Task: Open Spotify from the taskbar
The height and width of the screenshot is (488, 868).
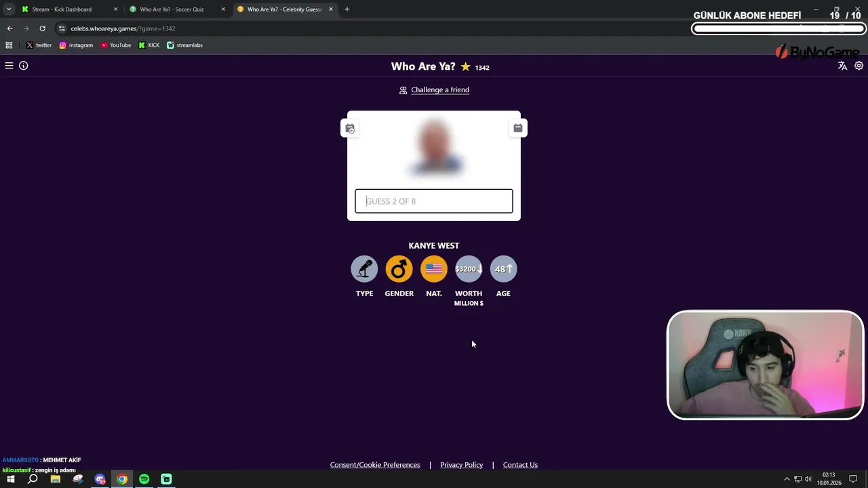Action: 144,479
